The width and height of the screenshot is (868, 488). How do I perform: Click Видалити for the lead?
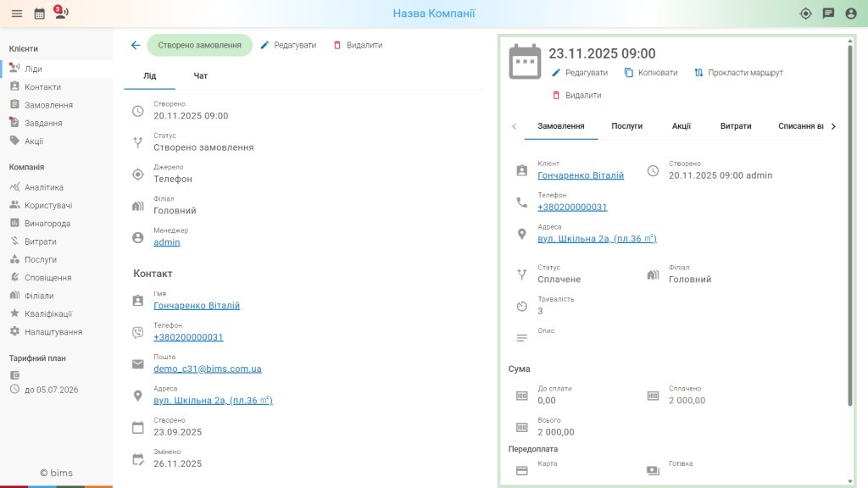[x=359, y=46]
